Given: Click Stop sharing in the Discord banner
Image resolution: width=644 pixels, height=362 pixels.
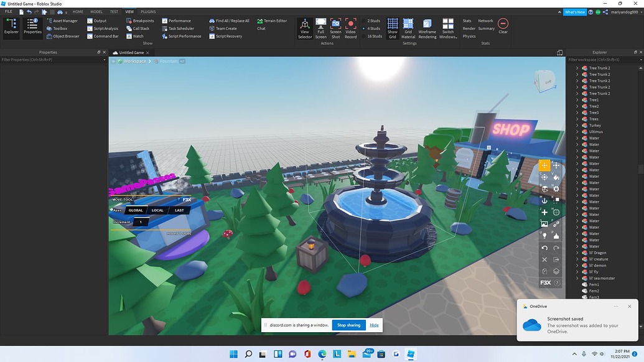Looking at the screenshot, I should coord(348,325).
